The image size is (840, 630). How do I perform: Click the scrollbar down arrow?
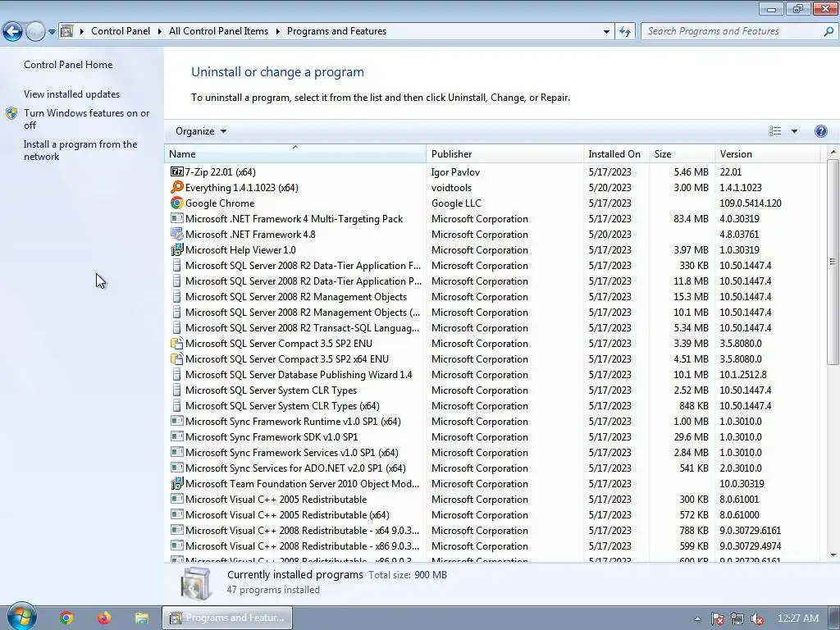coord(833,555)
